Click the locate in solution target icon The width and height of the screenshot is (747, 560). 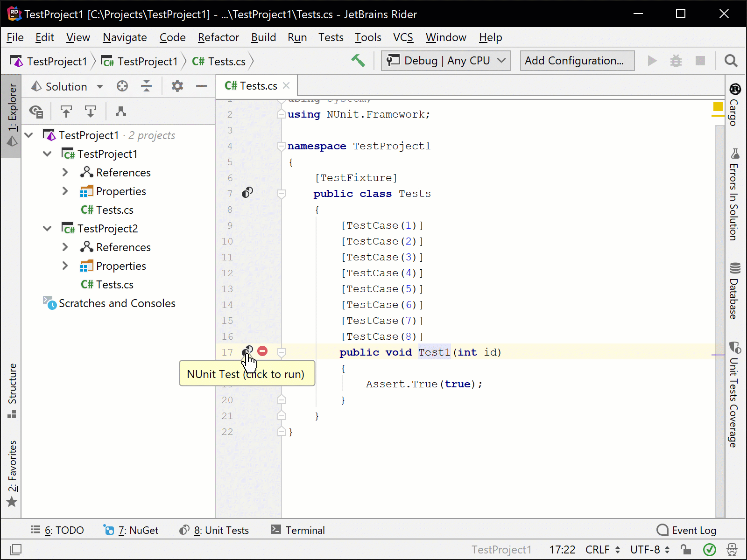pos(122,86)
